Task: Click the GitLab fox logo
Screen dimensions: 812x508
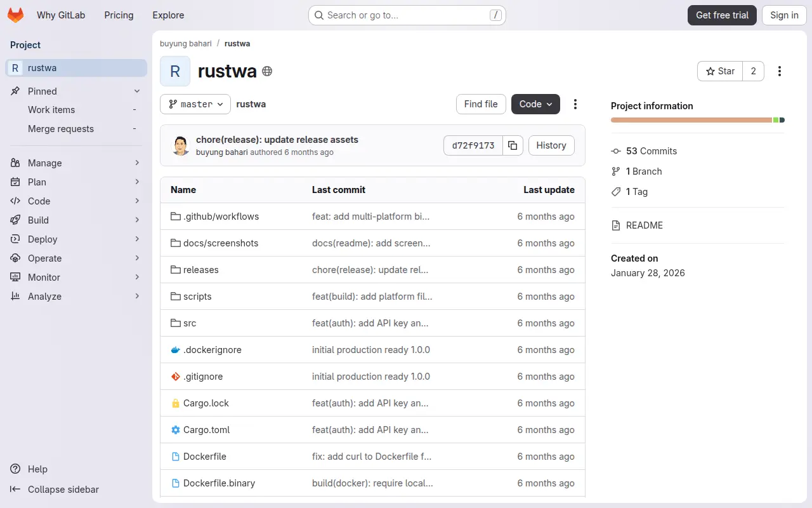Action: pyautogui.click(x=16, y=15)
